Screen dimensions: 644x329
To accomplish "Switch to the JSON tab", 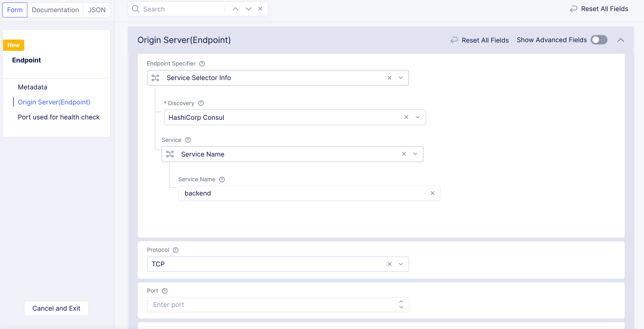I will [x=96, y=10].
